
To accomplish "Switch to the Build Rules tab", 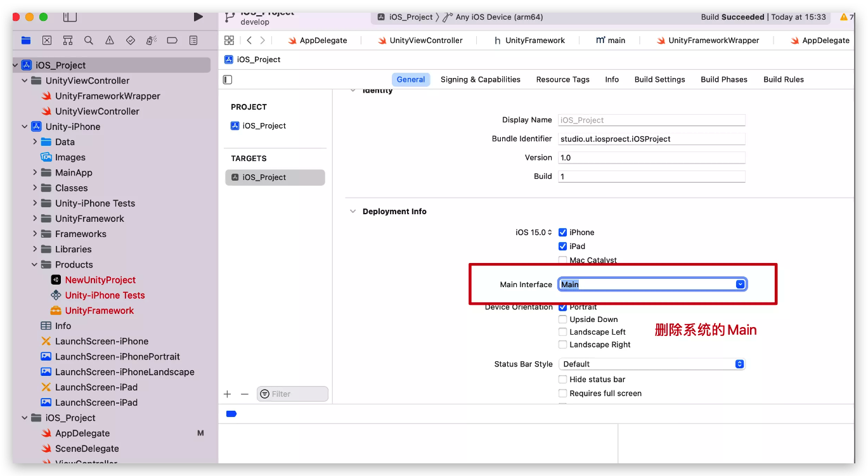I will pyautogui.click(x=784, y=79).
